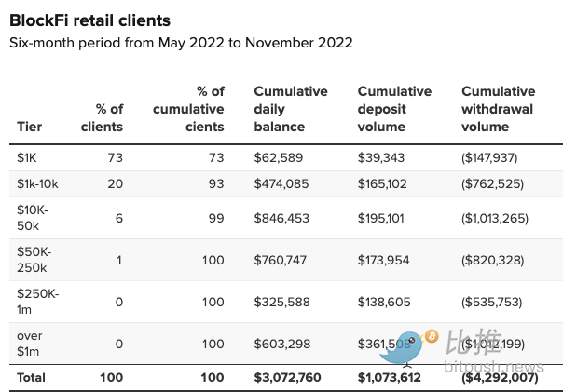
Task: Click the 'Cumulative daily balance' header
Action: tap(291, 109)
